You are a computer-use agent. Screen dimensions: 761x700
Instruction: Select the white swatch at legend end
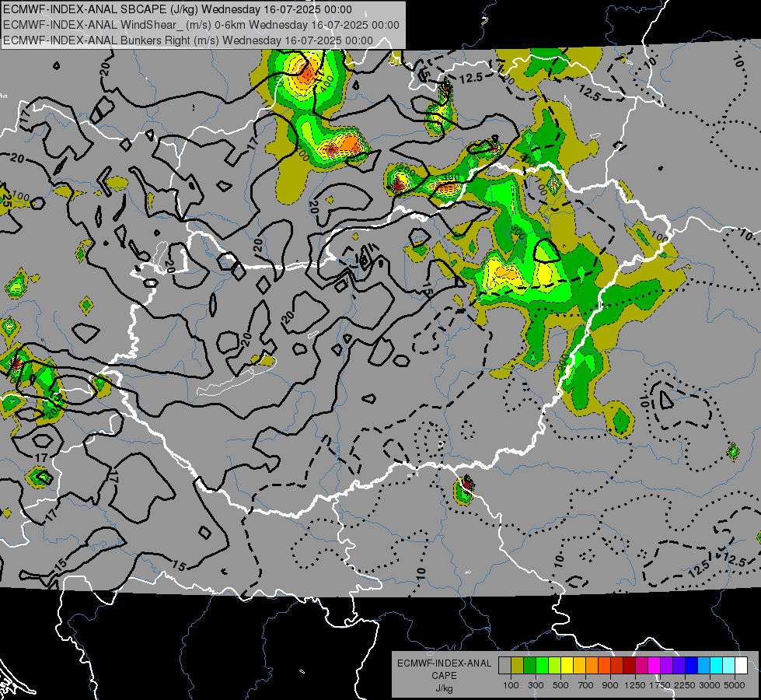[x=741, y=666]
